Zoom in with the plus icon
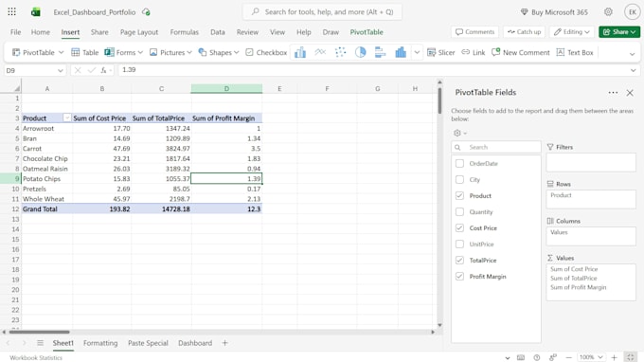644x362 pixels. [614, 357]
